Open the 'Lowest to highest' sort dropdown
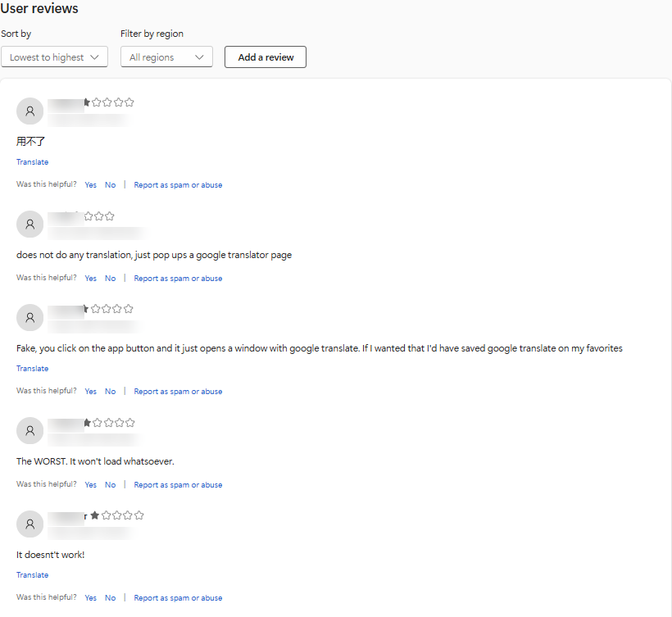Image resolution: width=672 pixels, height=617 pixels. pyautogui.click(x=54, y=57)
